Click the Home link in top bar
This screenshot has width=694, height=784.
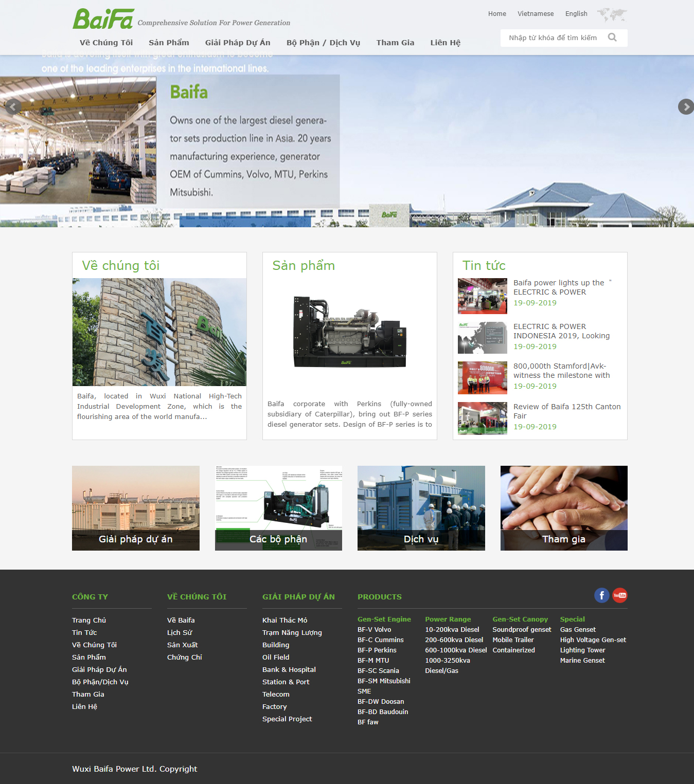coord(497,14)
